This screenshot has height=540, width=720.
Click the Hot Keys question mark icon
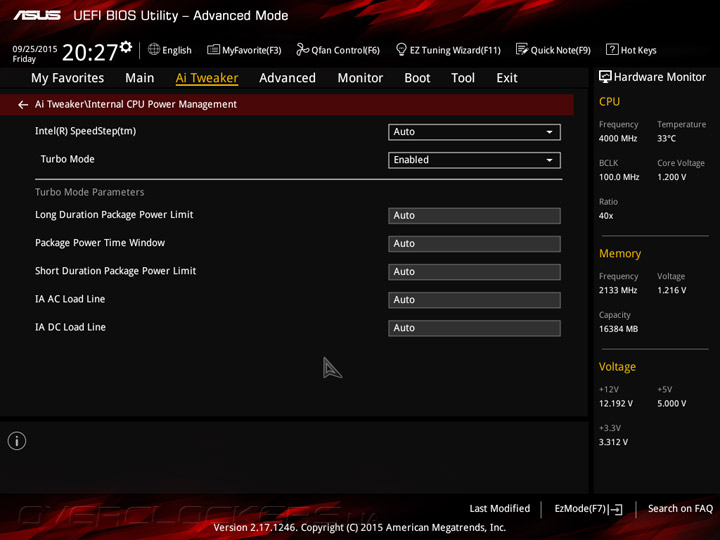click(x=612, y=49)
